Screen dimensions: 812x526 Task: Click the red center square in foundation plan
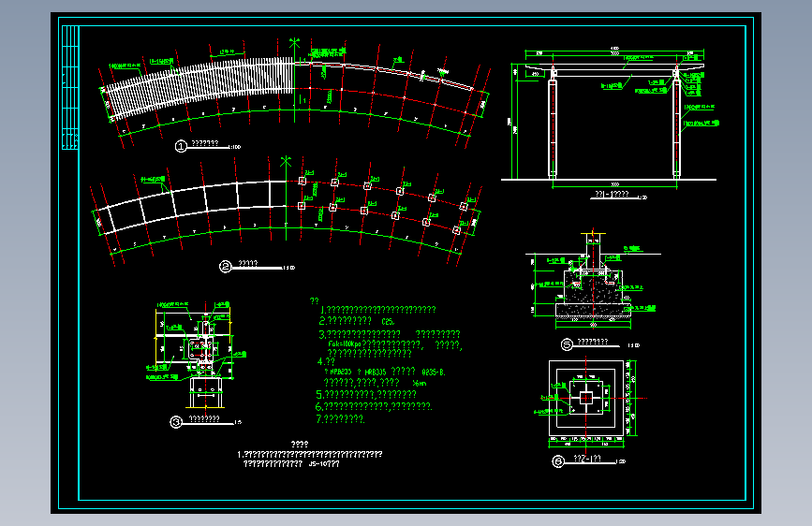click(585, 398)
